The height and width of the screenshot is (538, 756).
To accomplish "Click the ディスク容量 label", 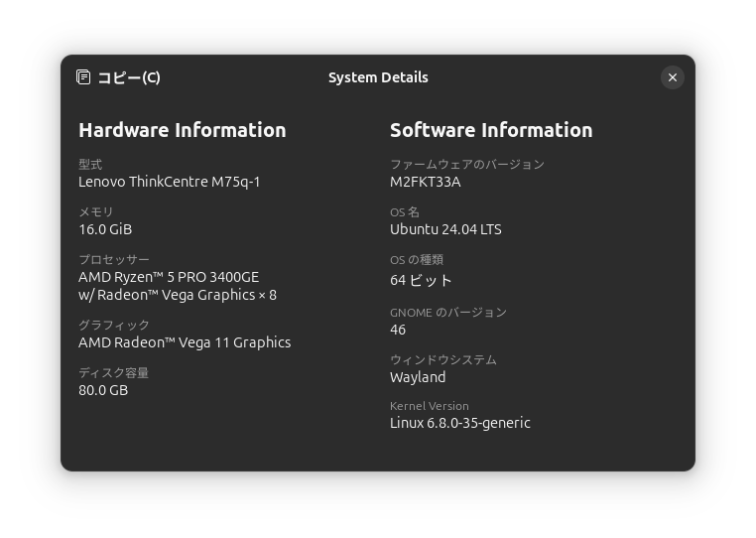I will 114,373.
